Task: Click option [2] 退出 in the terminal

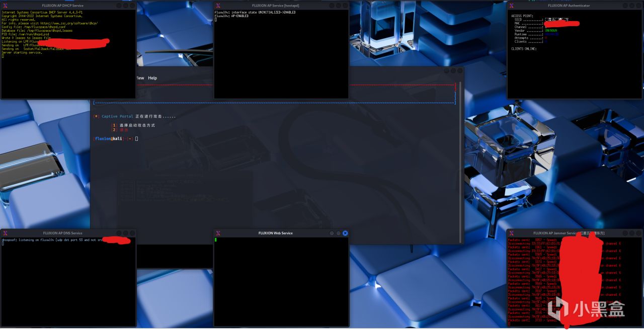Action: coord(120,129)
